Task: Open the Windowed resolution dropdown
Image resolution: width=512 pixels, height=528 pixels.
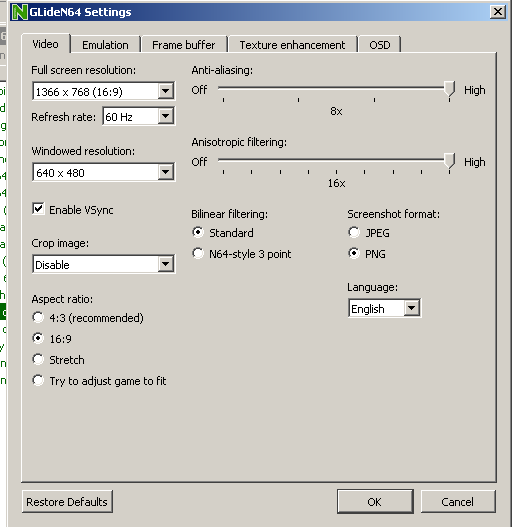Action: click(x=165, y=172)
